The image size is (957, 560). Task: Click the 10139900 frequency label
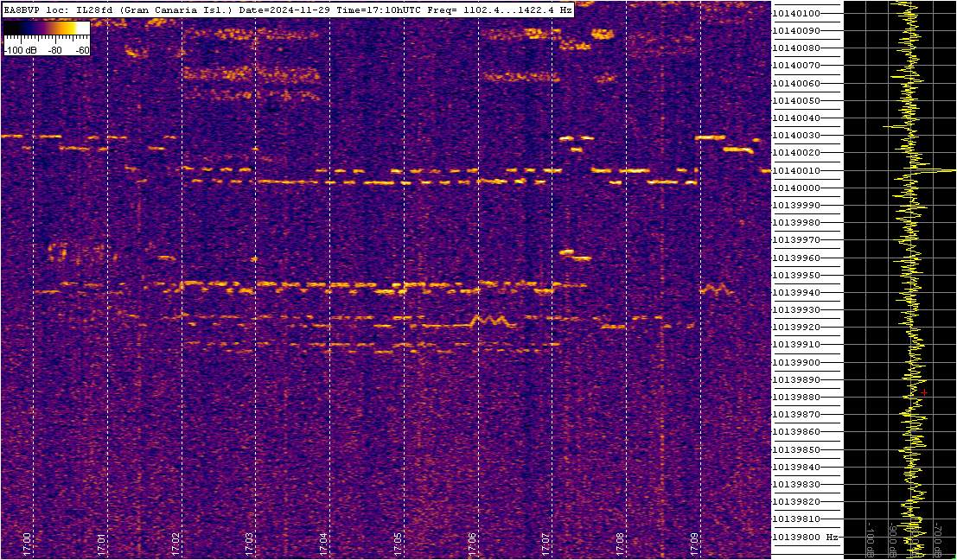tap(796, 362)
